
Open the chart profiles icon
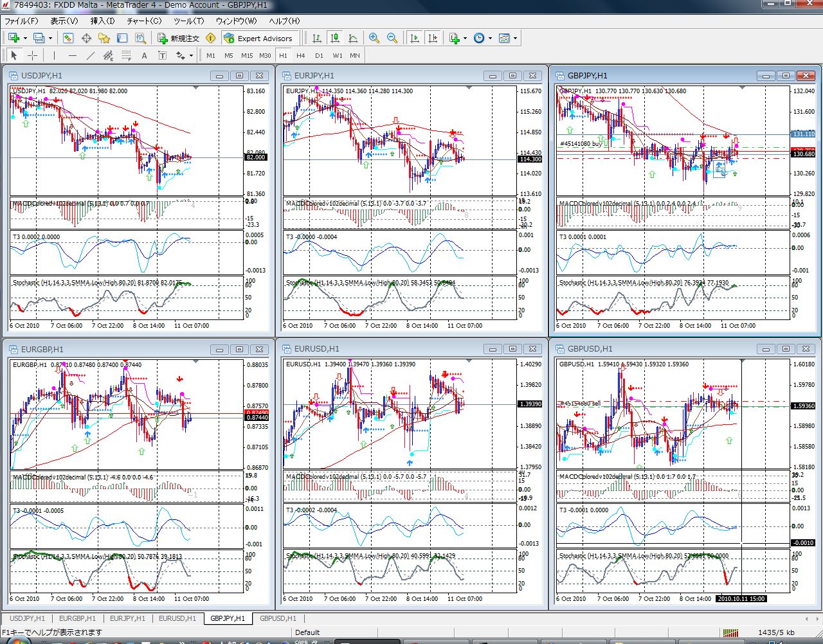tap(39, 38)
